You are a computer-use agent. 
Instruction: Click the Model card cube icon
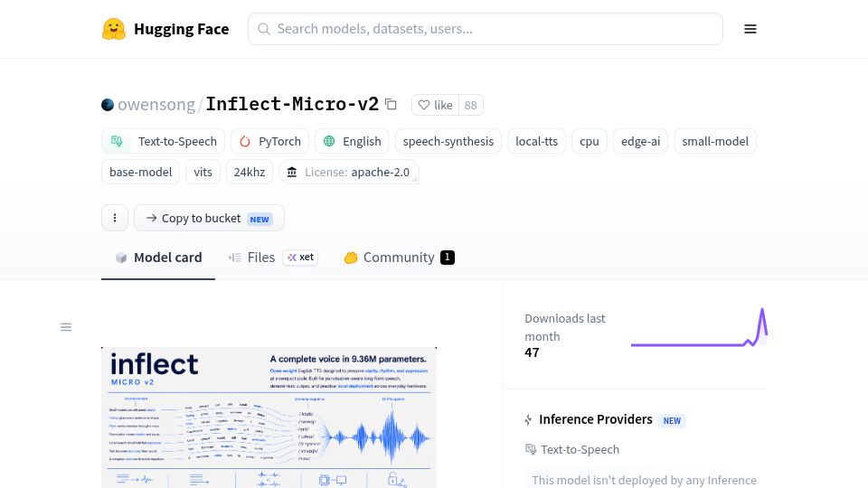point(121,258)
